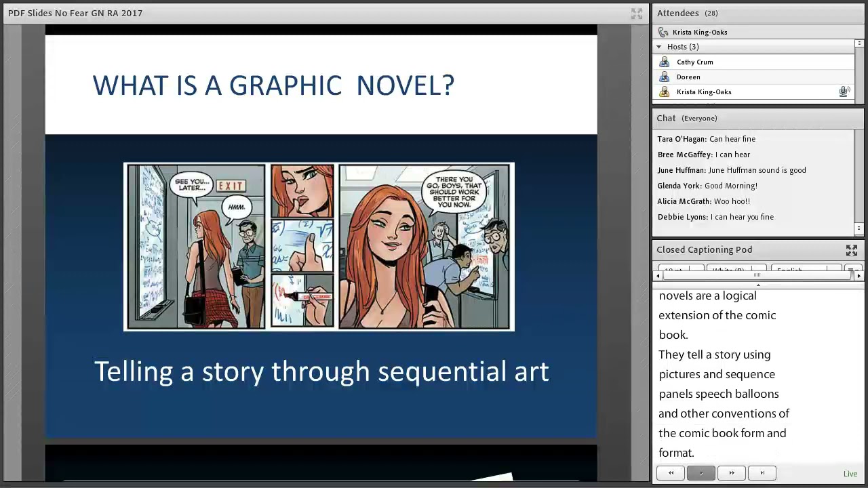This screenshot has width=868, height=488.
Task: Maximize the Closed Captioning Pod
Action: click(852, 250)
